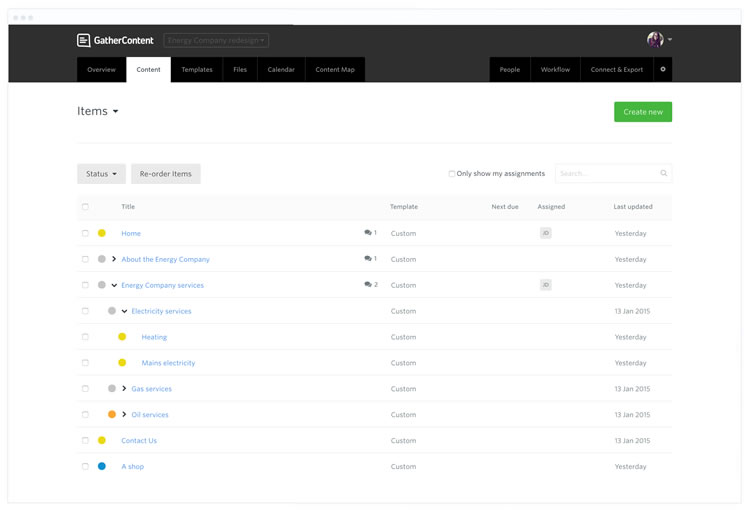Image resolution: width=750 pixels, height=514 pixels.
Task: Click assigned user badge on Home row
Action: click(545, 233)
